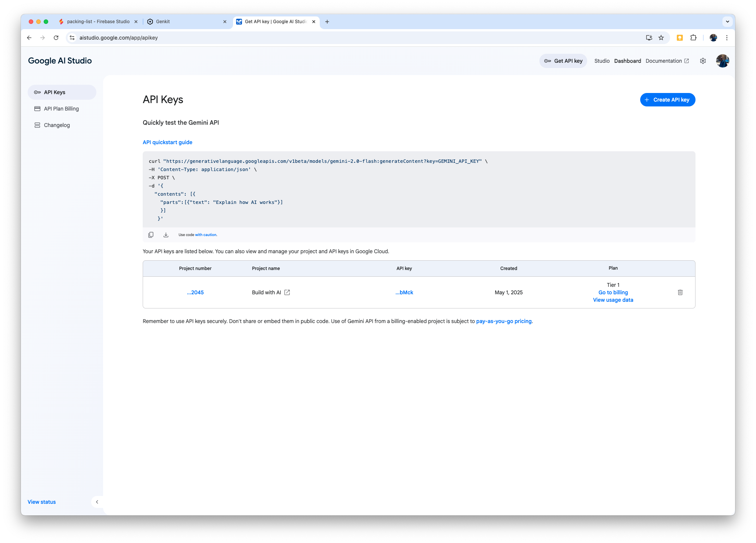
Task: Click the install app icon in address bar
Action: (649, 38)
